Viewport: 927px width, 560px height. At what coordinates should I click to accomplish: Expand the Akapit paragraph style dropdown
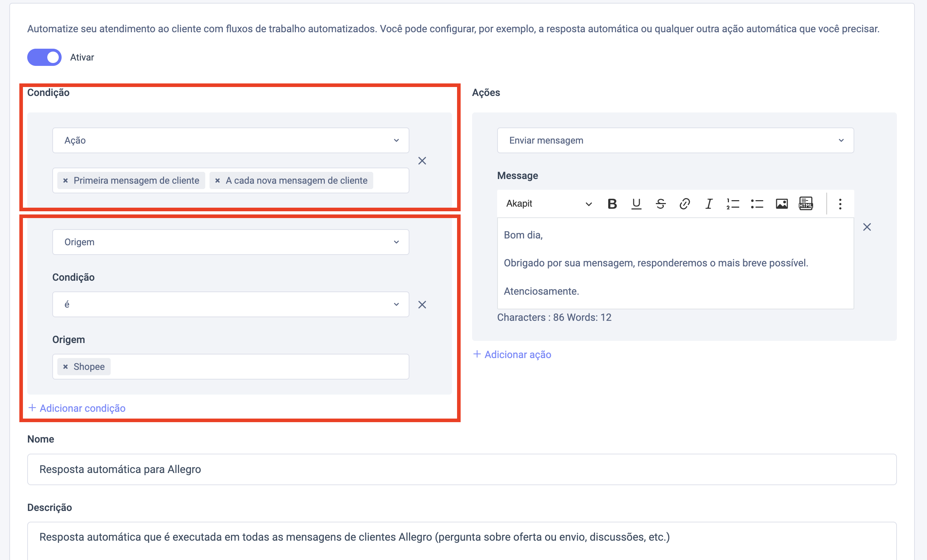point(548,203)
